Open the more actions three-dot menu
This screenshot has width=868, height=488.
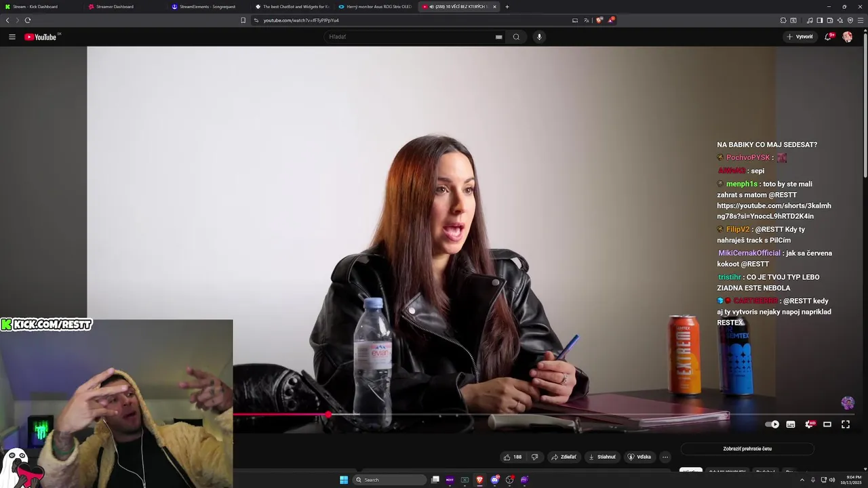(665, 457)
